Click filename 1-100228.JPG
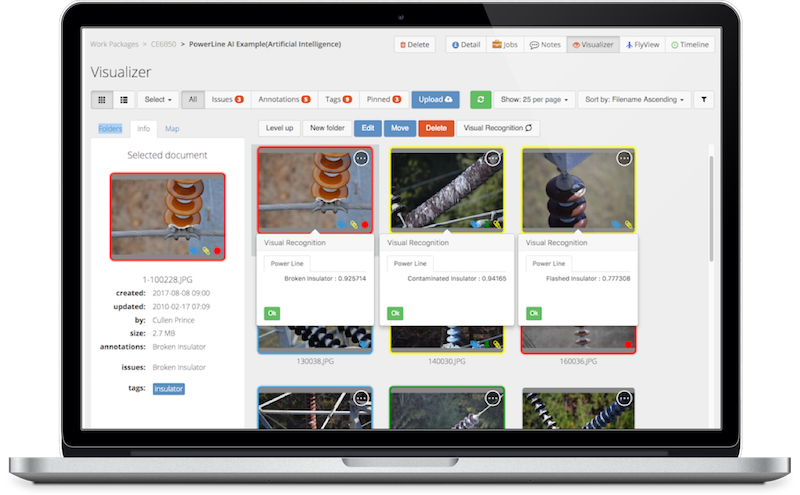The width and height of the screenshot is (800, 495). click(x=167, y=280)
